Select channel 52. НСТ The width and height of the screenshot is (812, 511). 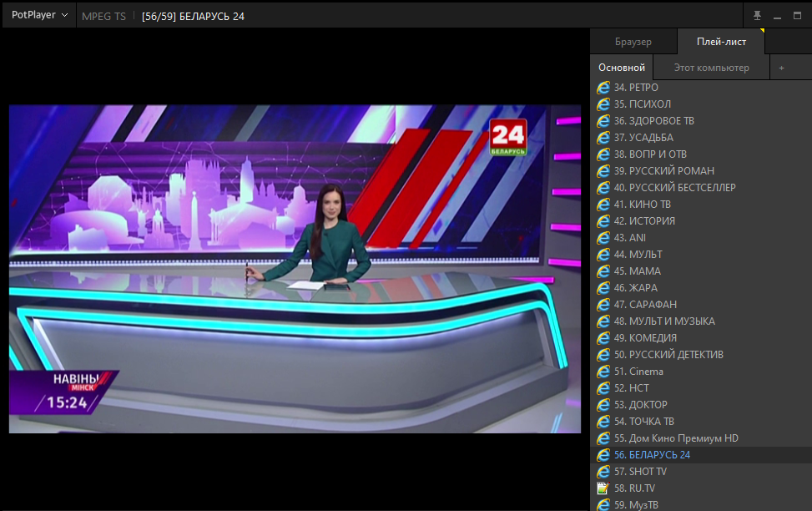(701, 387)
